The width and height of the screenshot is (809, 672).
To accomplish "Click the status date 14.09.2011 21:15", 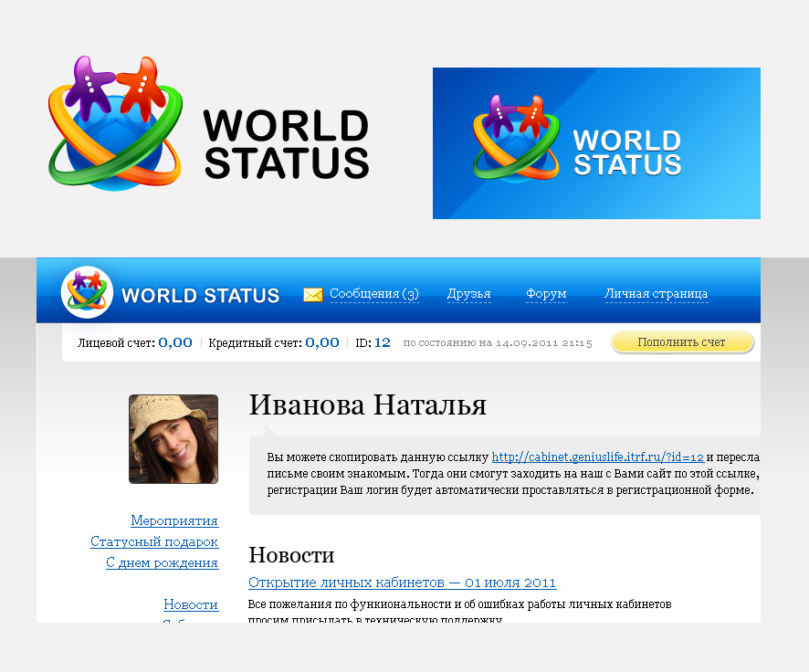I will click(x=544, y=343).
